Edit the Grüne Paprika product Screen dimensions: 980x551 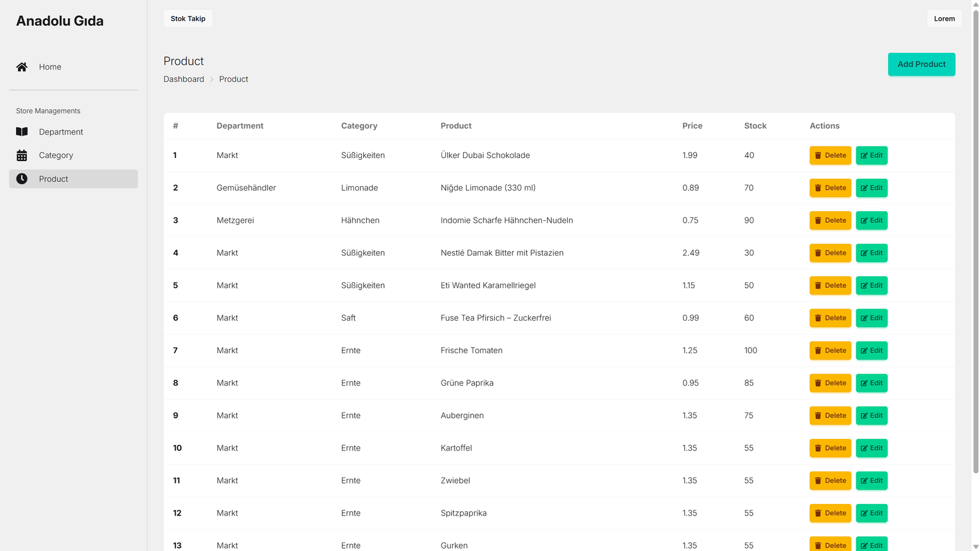(x=872, y=383)
